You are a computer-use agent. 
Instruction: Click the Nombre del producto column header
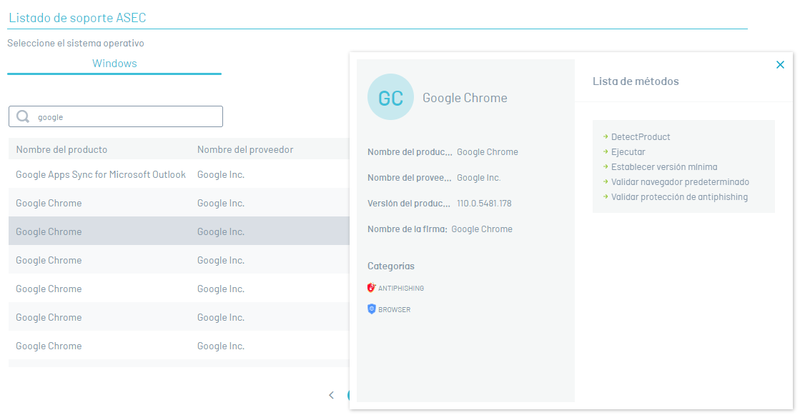click(62, 150)
